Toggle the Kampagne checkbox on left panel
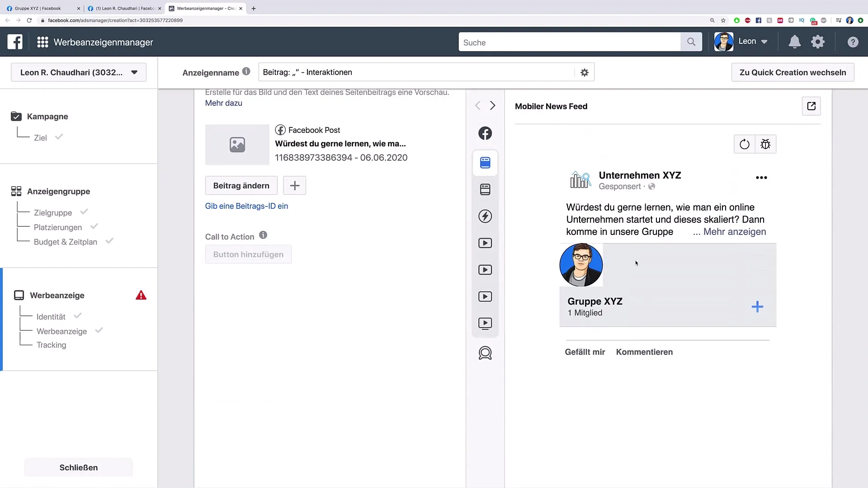The width and height of the screenshot is (868, 488). pos(16,116)
